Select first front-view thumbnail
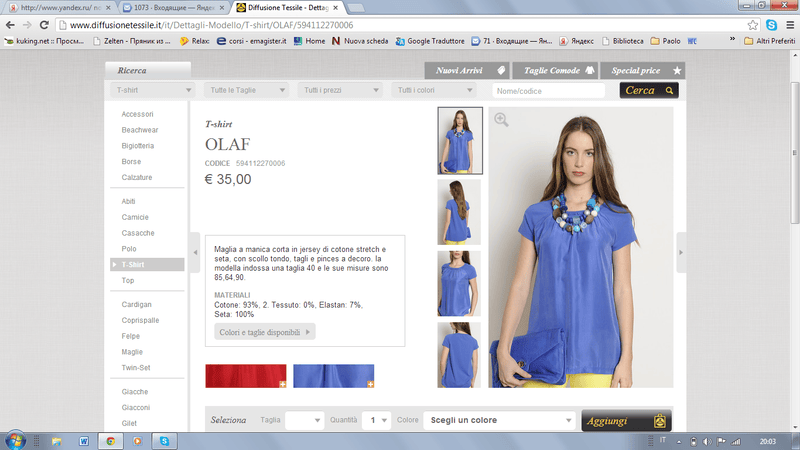 [460, 140]
